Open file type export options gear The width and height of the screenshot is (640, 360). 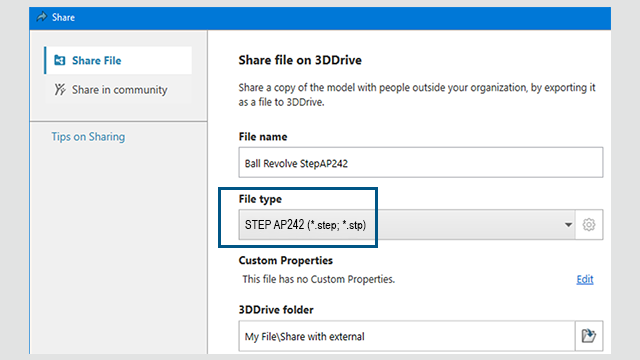[589, 224]
